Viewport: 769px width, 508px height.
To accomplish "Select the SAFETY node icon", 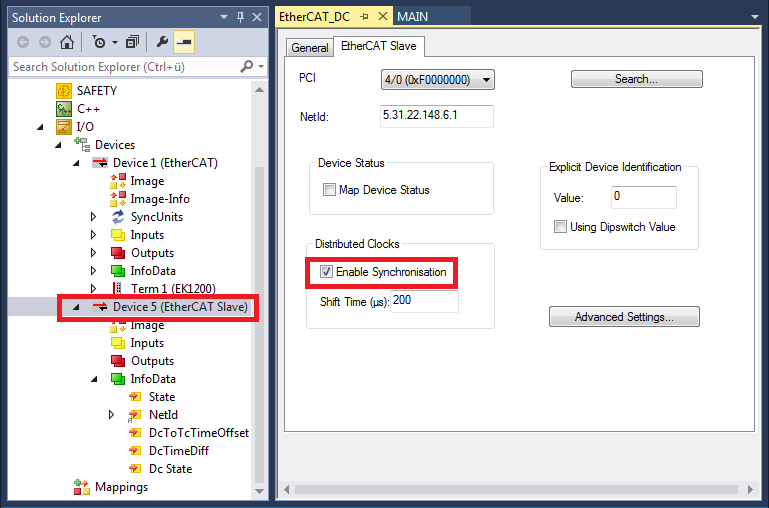I will coord(64,91).
